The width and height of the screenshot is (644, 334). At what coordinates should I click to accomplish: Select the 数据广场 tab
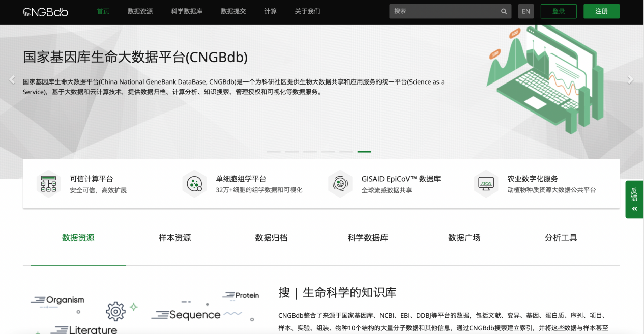click(x=464, y=238)
